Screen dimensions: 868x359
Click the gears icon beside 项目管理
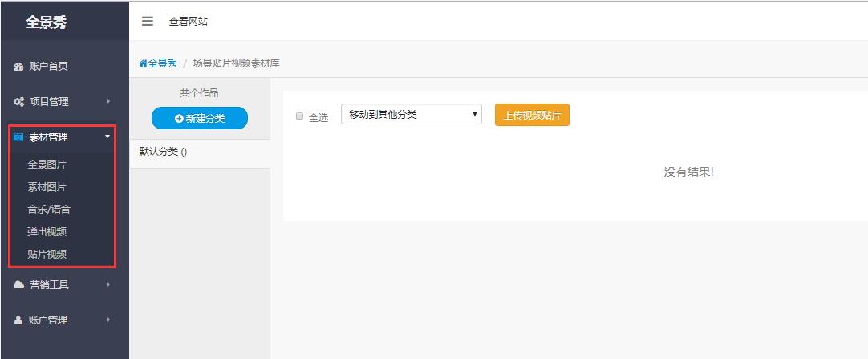[x=18, y=102]
